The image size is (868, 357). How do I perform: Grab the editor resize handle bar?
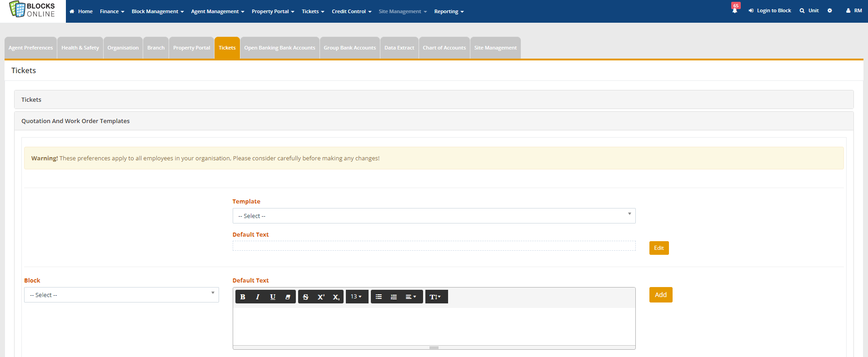tap(434, 347)
